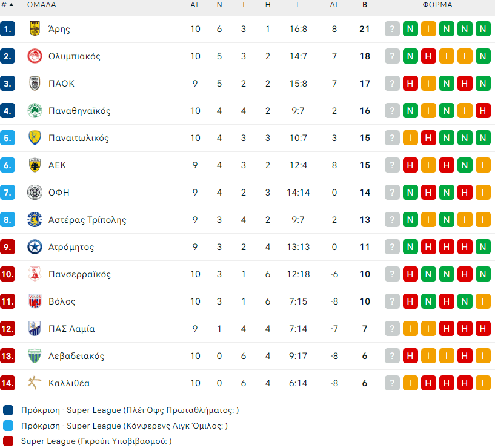Click the ΠΑΟΚ team badge
The width and height of the screenshot is (495, 448).
pos(35,84)
